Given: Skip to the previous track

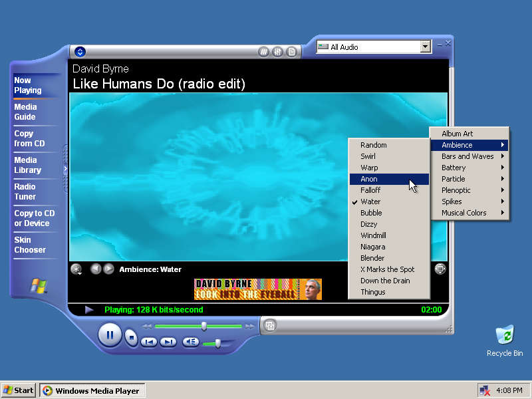Looking at the screenshot, I should pyautogui.click(x=149, y=342).
